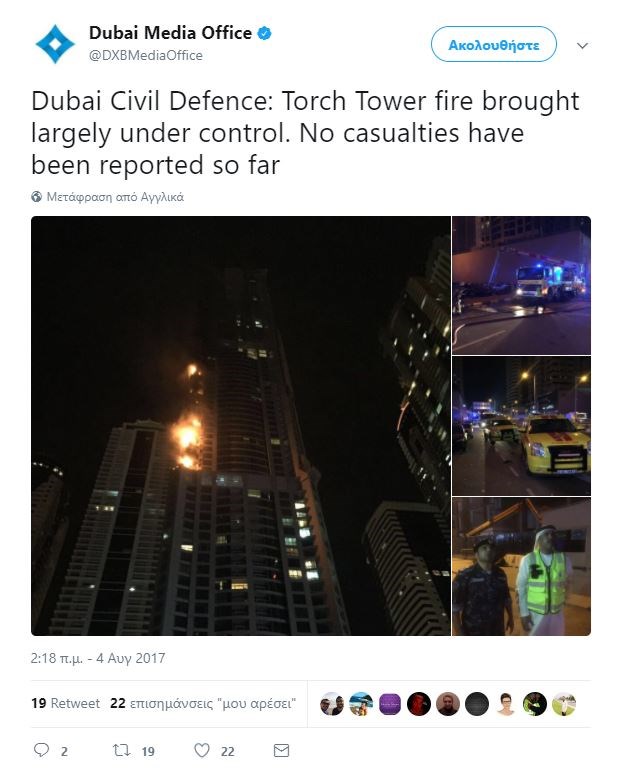
Task: Follow with the Ακολουθήστε button
Action: (x=494, y=44)
